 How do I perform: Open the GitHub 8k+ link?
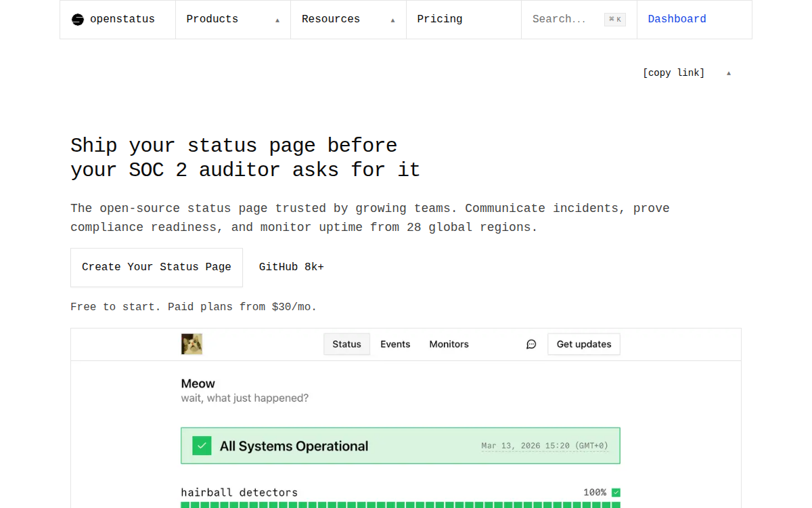tap(292, 268)
